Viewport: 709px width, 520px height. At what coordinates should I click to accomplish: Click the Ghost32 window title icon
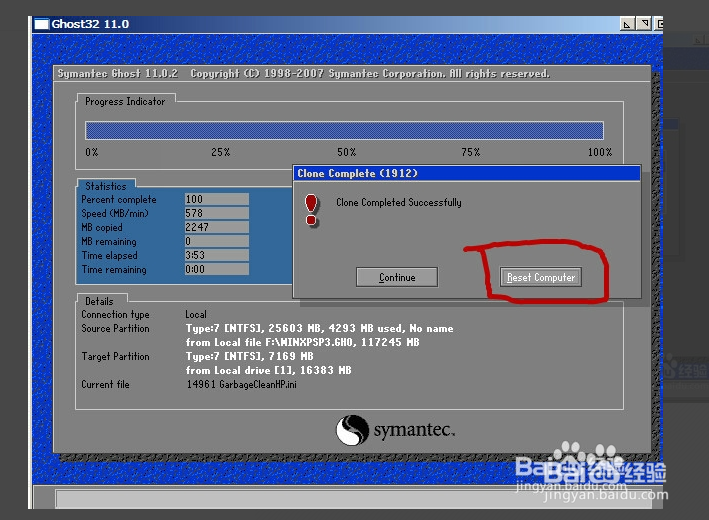pyautogui.click(x=42, y=24)
